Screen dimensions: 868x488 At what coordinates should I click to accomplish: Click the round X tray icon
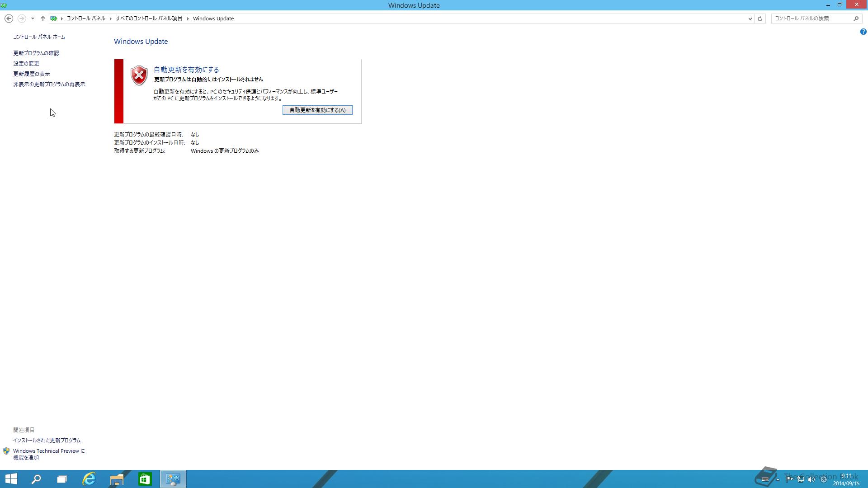click(823, 479)
